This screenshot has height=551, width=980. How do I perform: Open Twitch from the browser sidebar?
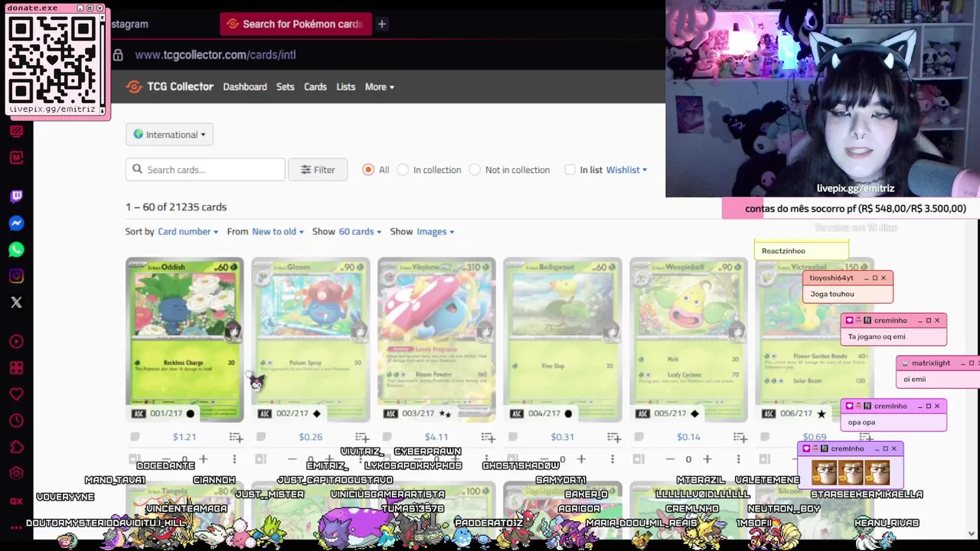(x=16, y=196)
